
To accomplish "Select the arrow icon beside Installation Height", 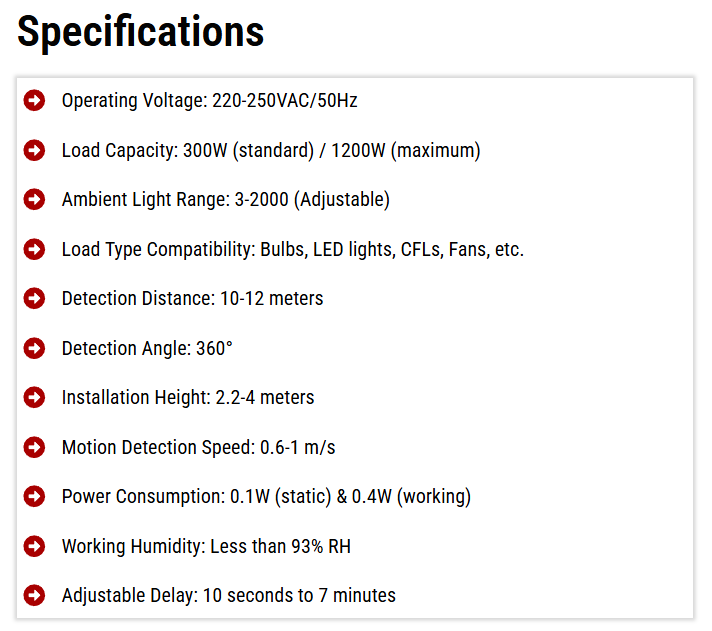I will tap(34, 397).
